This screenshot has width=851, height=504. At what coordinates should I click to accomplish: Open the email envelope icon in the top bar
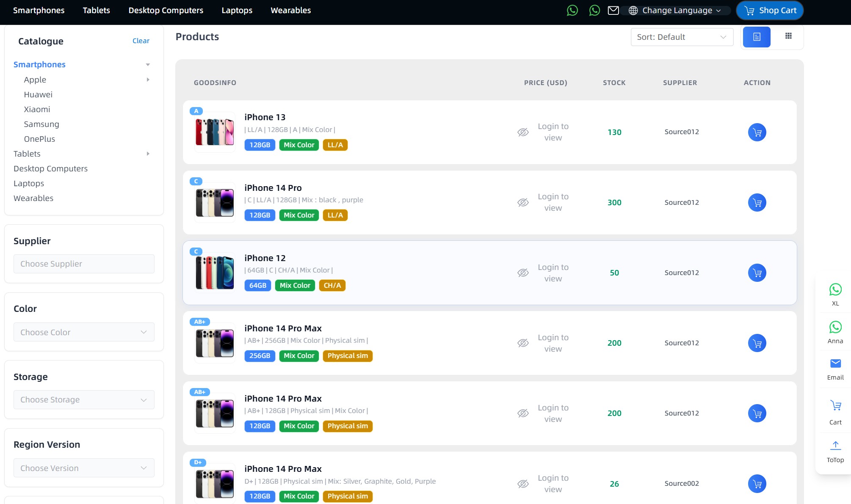coord(613,10)
